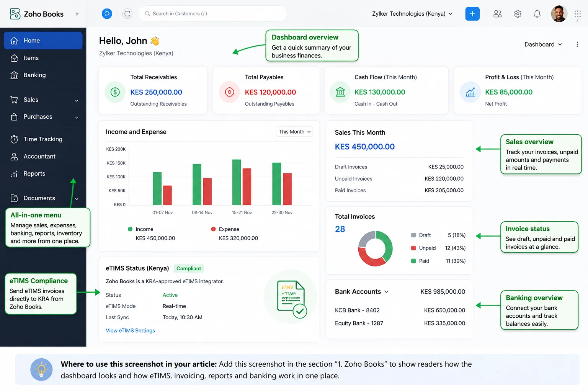Click the Draft Invoices label
This screenshot has width=588, height=392.
pyautogui.click(x=351, y=167)
